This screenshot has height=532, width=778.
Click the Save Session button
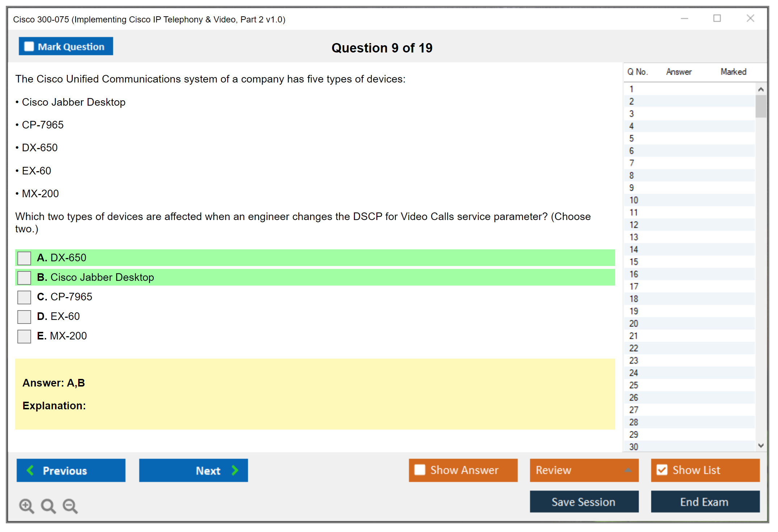coord(584,502)
